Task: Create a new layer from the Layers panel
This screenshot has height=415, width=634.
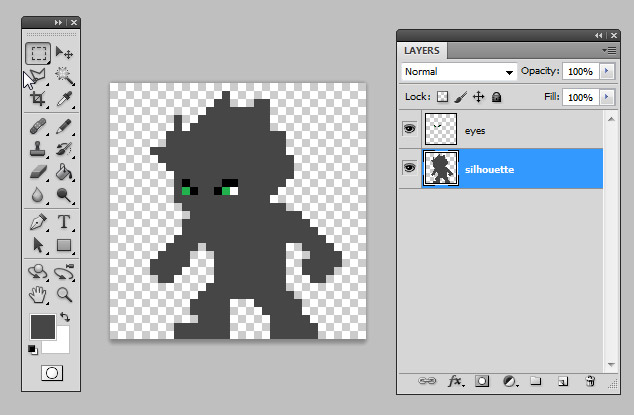Action: tap(563, 381)
